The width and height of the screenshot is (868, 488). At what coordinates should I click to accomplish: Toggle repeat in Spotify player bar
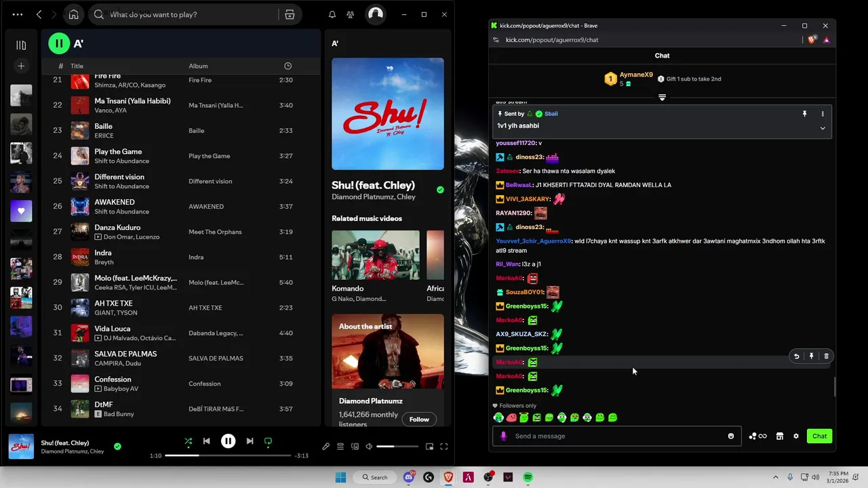pos(268,441)
